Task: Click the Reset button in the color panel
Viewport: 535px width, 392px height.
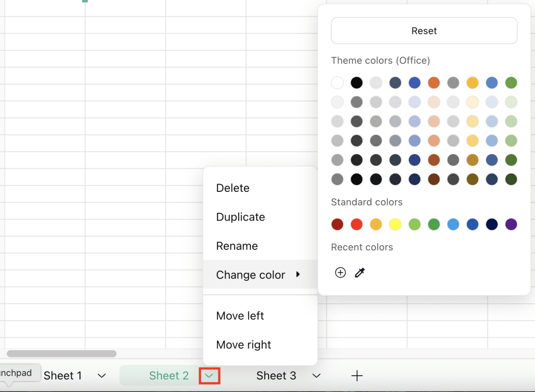Action: pyautogui.click(x=424, y=30)
